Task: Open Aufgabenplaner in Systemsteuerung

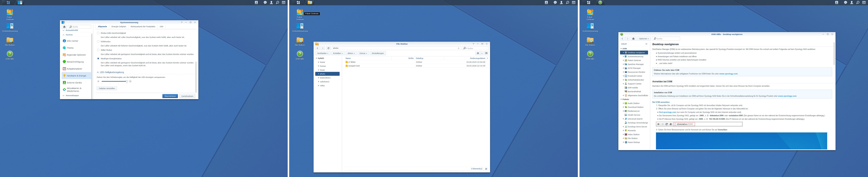Action: click(76, 69)
